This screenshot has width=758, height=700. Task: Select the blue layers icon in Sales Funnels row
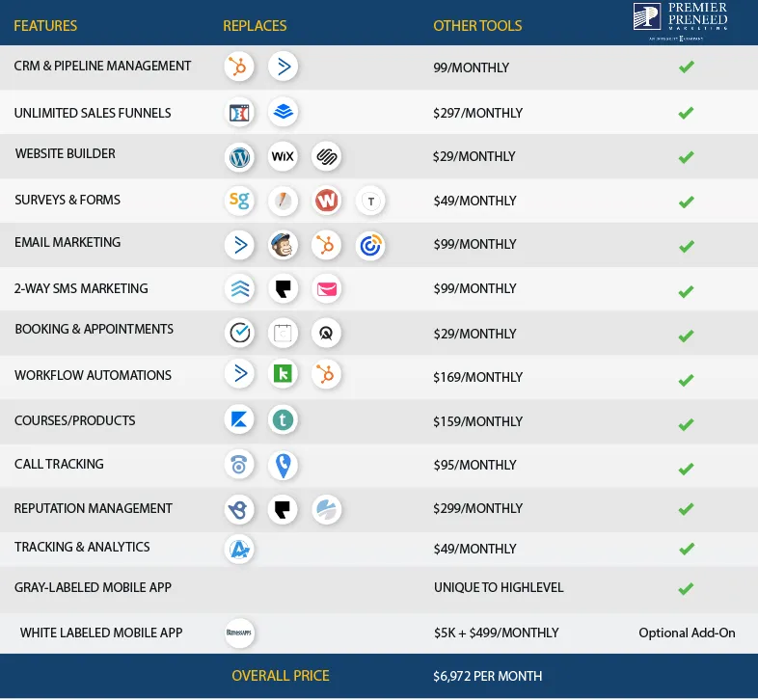point(283,112)
